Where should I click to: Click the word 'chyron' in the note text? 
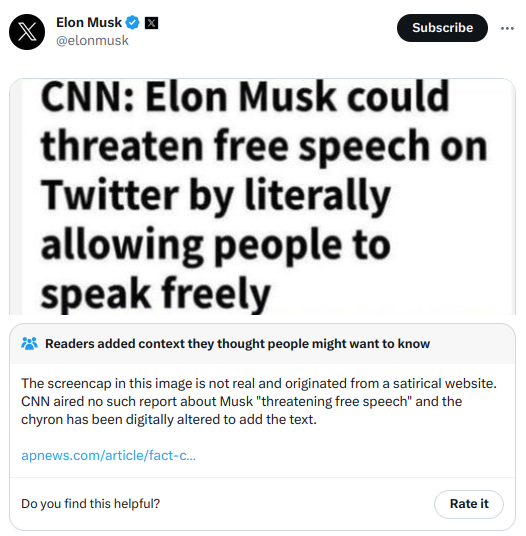[42, 420]
